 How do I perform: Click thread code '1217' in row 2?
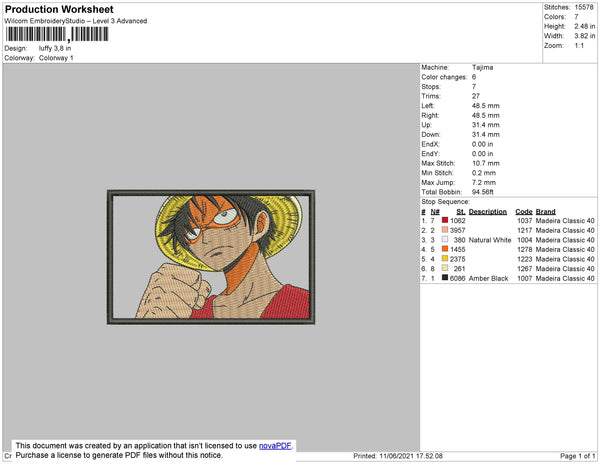click(x=525, y=230)
